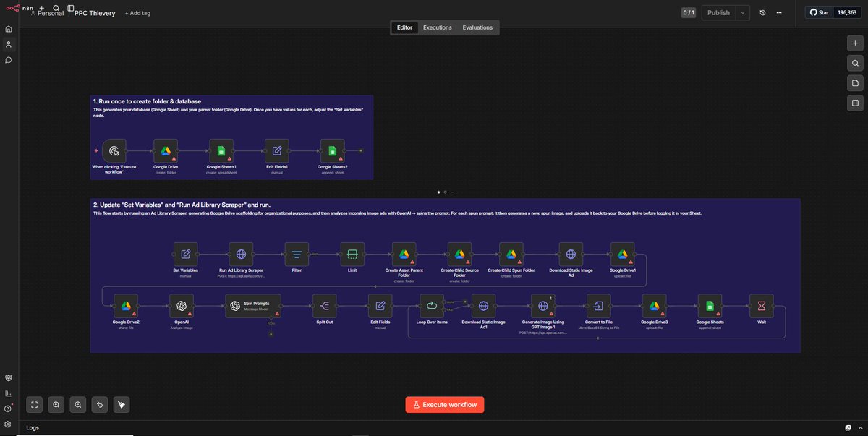Select the Set Variables node

[x=186, y=254]
